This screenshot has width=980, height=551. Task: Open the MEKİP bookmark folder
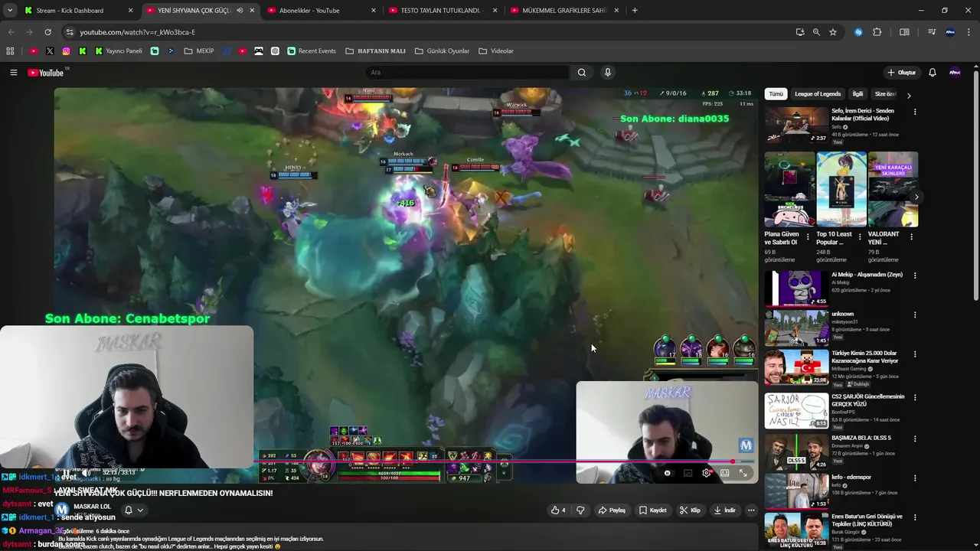pos(199,51)
